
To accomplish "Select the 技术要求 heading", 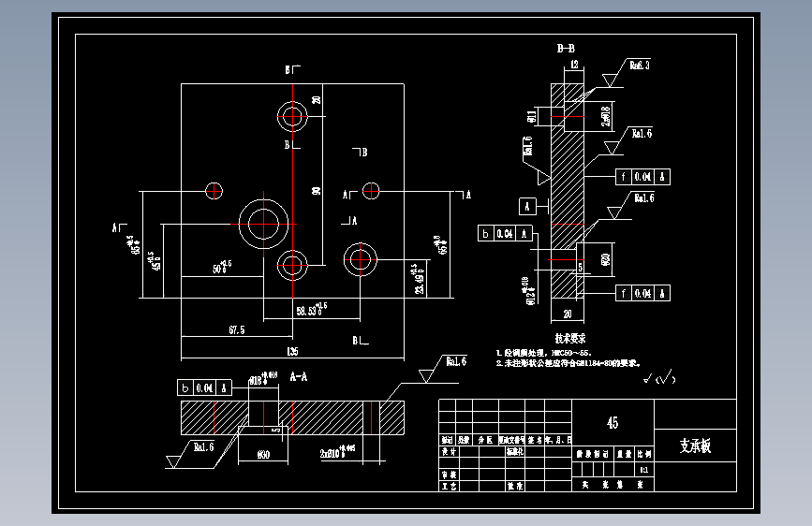I will 570,339.
